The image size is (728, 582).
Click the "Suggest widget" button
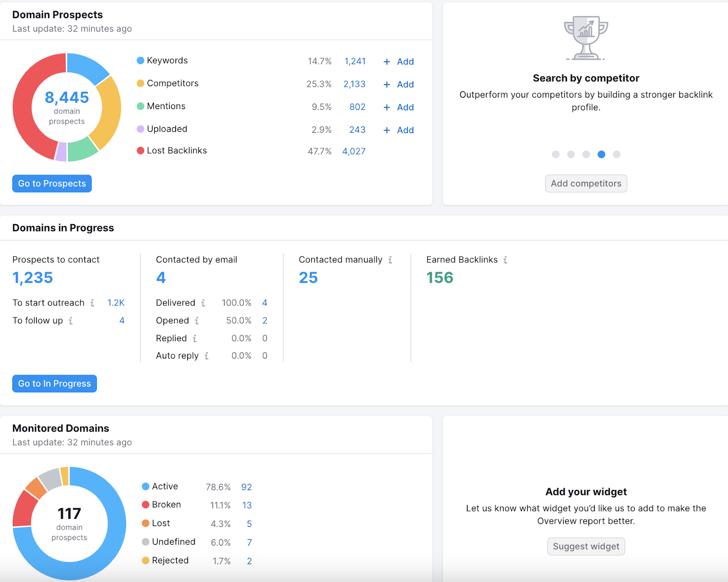586,546
